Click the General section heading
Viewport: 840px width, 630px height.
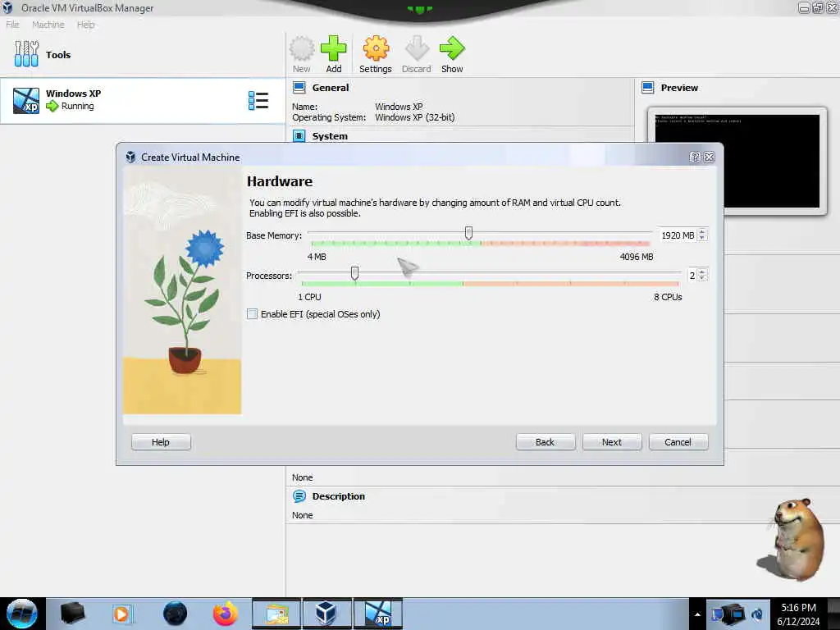pyautogui.click(x=331, y=87)
